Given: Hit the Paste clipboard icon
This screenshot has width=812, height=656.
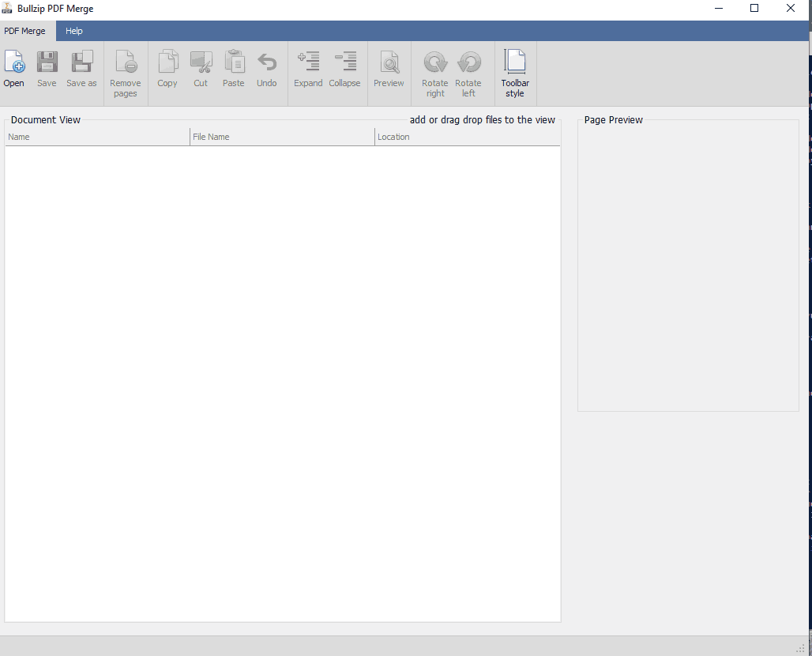Looking at the screenshot, I should click(x=234, y=62).
